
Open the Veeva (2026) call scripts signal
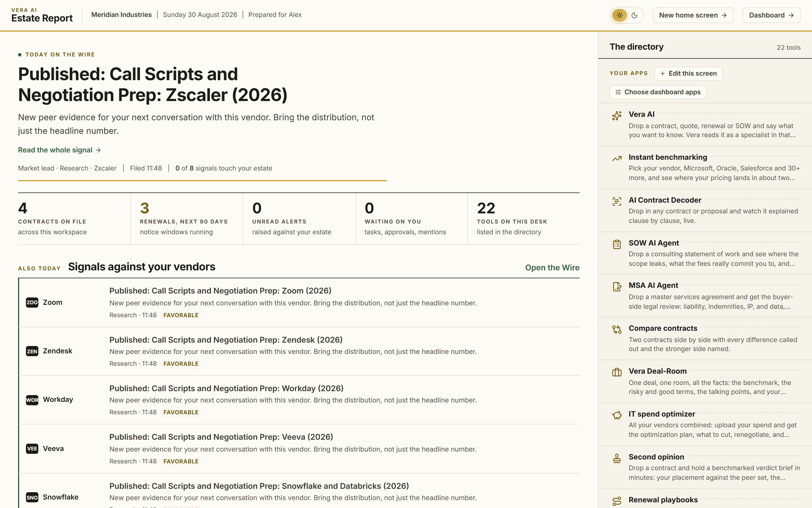(x=221, y=437)
